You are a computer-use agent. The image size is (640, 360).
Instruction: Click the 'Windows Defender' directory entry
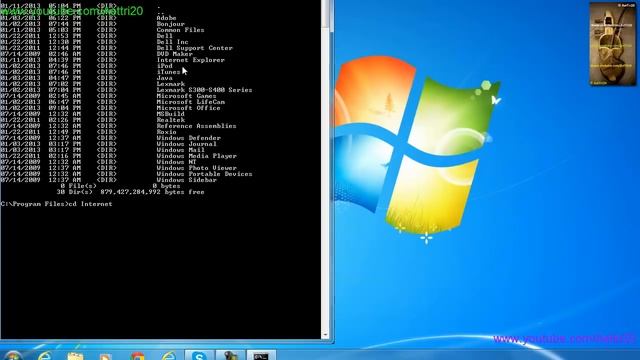click(x=189, y=138)
